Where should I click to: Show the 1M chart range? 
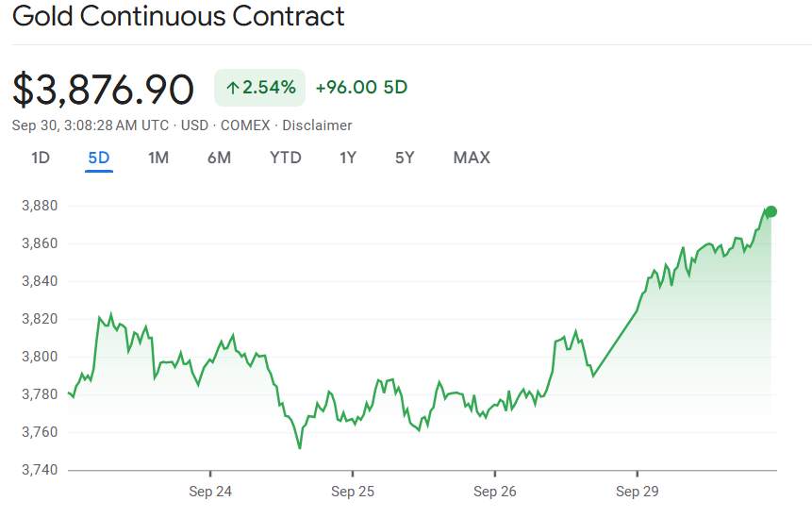(158, 158)
